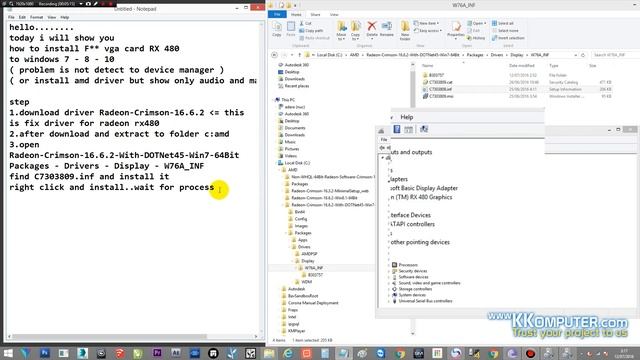Open the Notepad Format menu
This screenshot has height=360, width=640.
[36, 17]
